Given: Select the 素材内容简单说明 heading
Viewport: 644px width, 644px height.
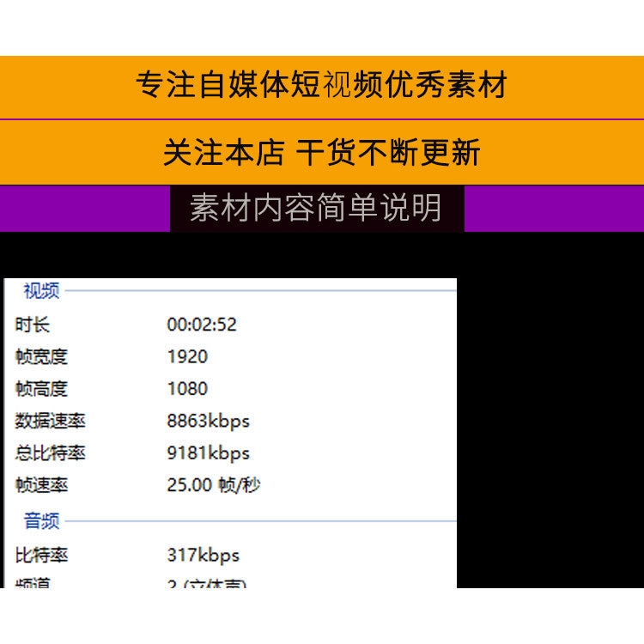Looking at the screenshot, I should (x=316, y=208).
